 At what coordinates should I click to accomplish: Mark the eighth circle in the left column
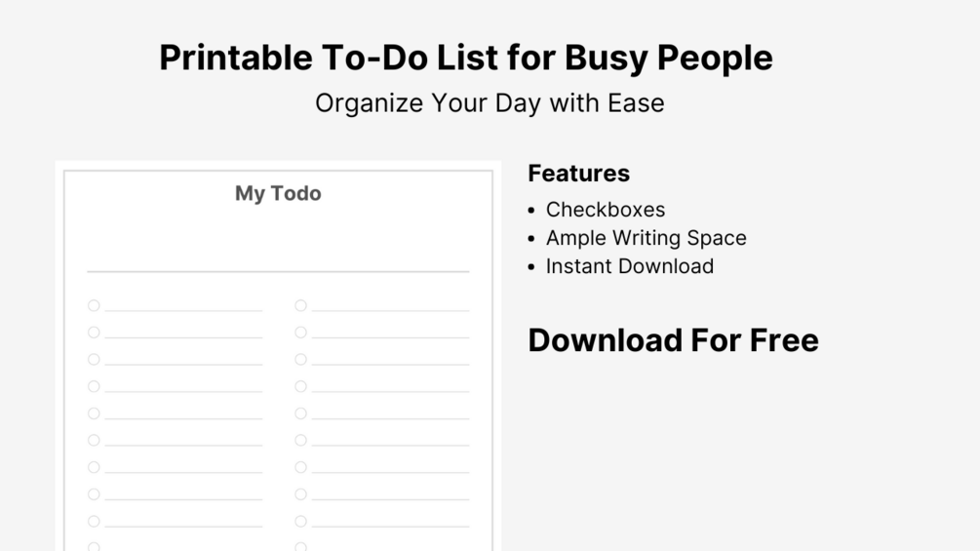tap(94, 494)
